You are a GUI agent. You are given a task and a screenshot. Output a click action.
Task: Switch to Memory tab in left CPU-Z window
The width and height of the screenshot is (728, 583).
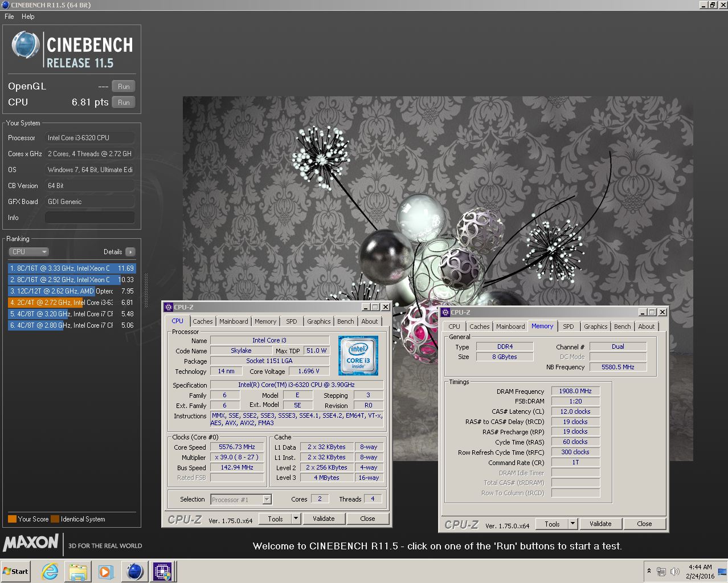[265, 321]
